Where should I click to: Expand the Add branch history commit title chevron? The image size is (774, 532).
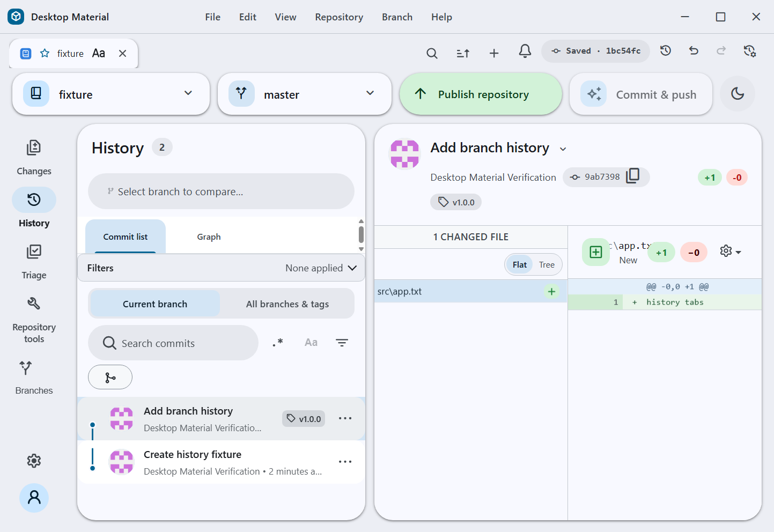pos(563,149)
